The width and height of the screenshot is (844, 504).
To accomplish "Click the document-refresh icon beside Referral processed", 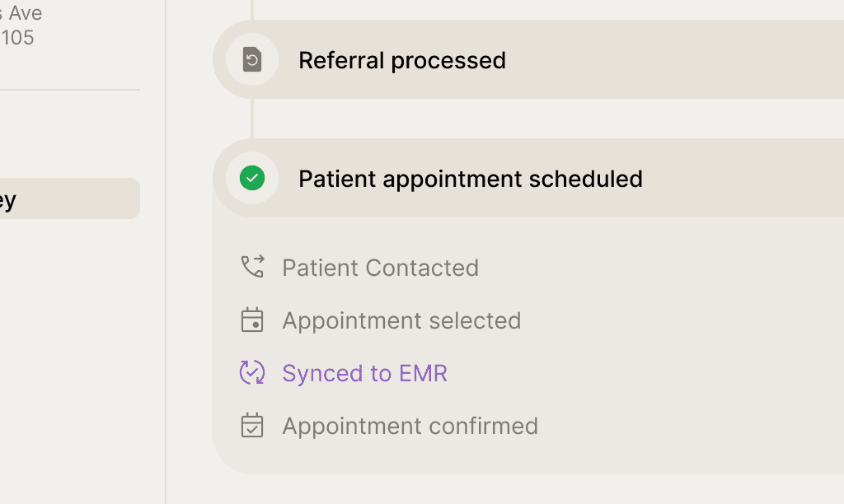I will (x=252, y=59).
